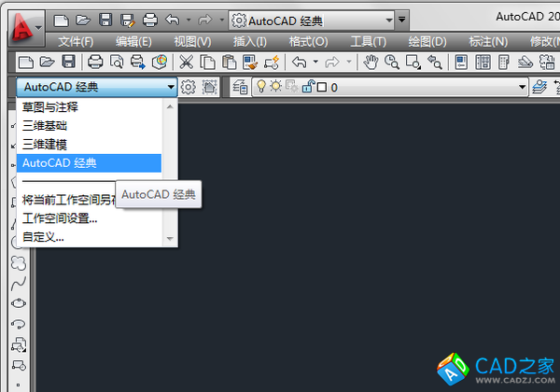The image size is (560, 392).
Task: Toggle layer 0 freeze sun icon
Action: 275,86
